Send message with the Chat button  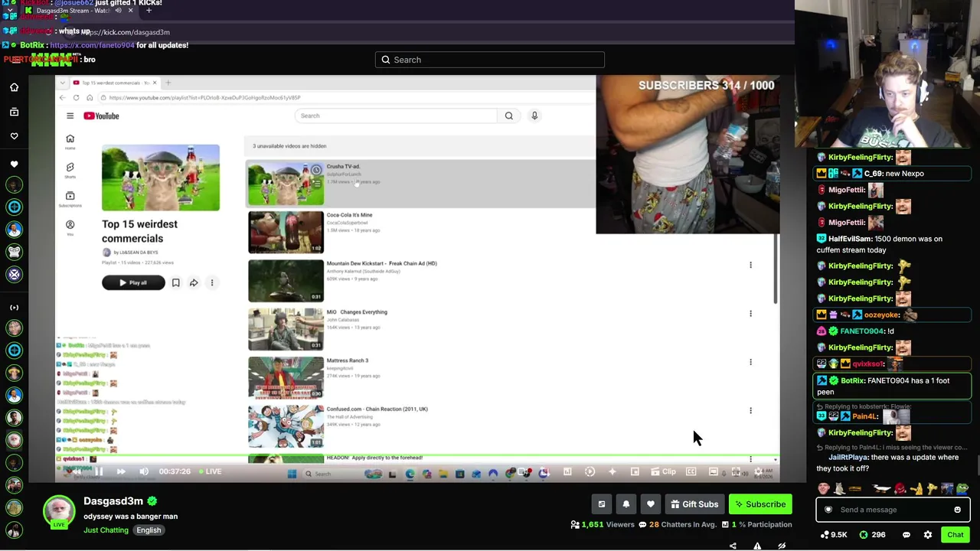coord(955,535)
